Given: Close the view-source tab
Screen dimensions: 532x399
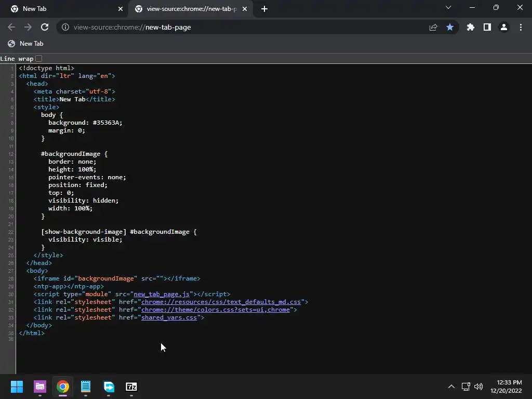Looking at the screenshot, I should (245, 9).
